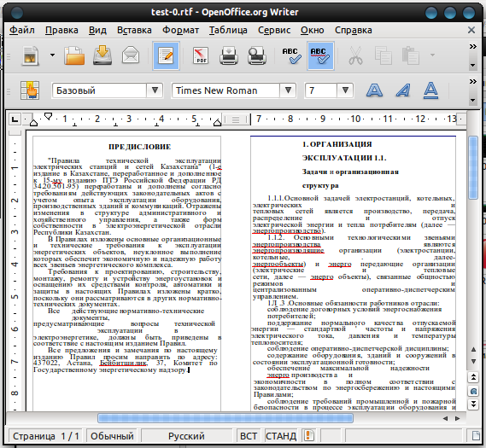Click the ПРЕДИСЛОВИЕ heading text

(x=139, y=147)
